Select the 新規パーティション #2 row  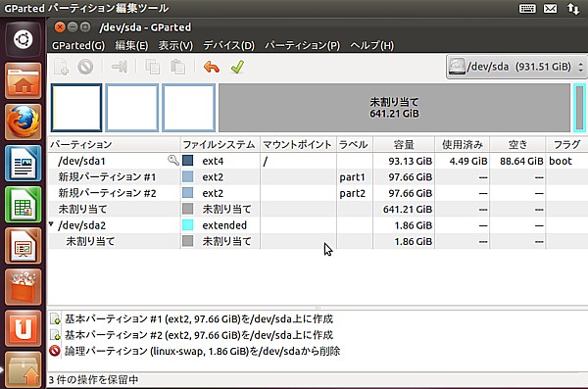318,193
